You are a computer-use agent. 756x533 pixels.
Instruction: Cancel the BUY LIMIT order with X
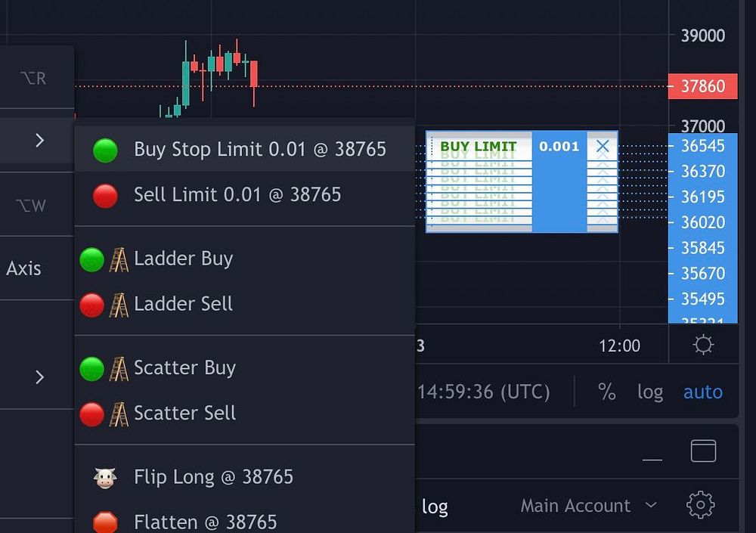point(602,146)
